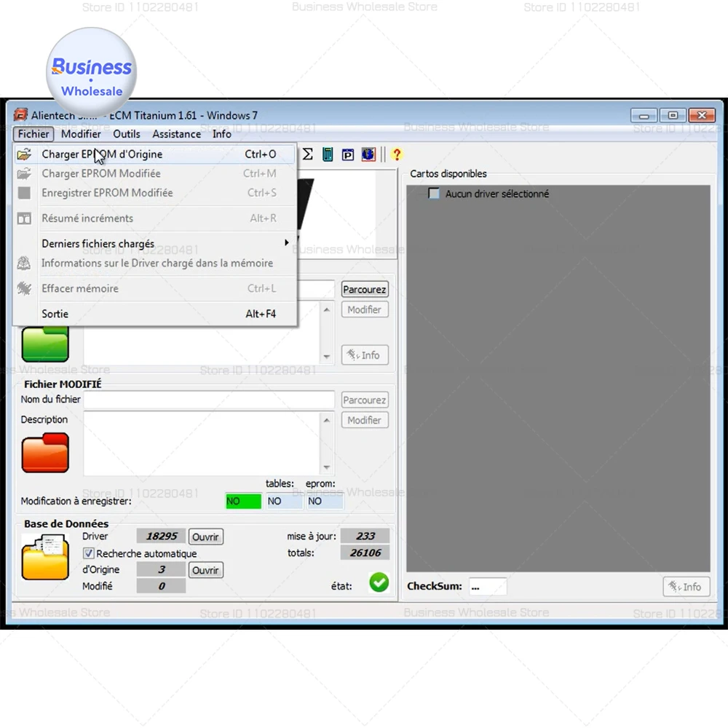728x728 pixels.
Task: Click the P window toolbar icon
Action: pyautogui.click(x=347, y=154)
